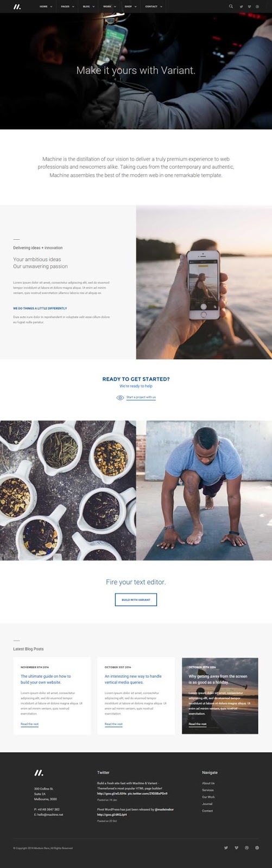Expand the Pages dropdown menu

[67, 7]
